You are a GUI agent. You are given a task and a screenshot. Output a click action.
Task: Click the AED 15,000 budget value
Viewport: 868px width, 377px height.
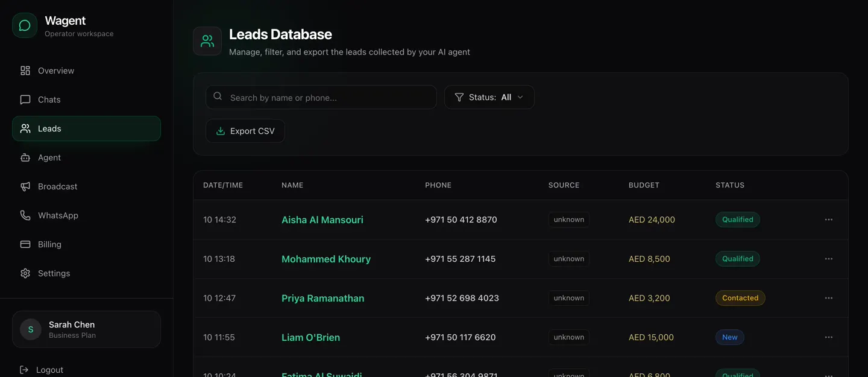pos(651,337)
